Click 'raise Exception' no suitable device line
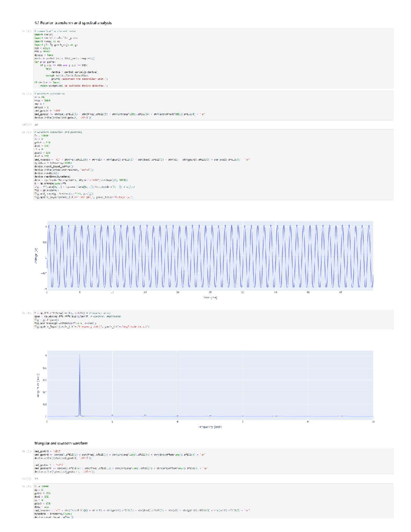411x532 pixels. coord(74,86)
